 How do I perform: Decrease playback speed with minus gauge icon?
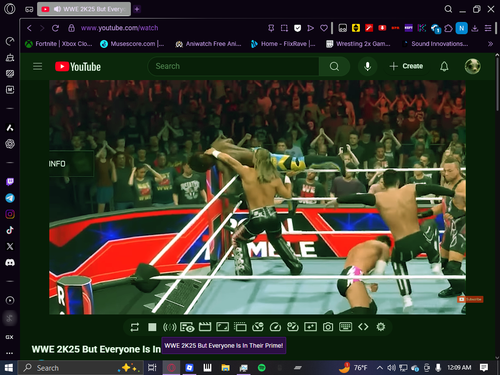pos(258,327)
